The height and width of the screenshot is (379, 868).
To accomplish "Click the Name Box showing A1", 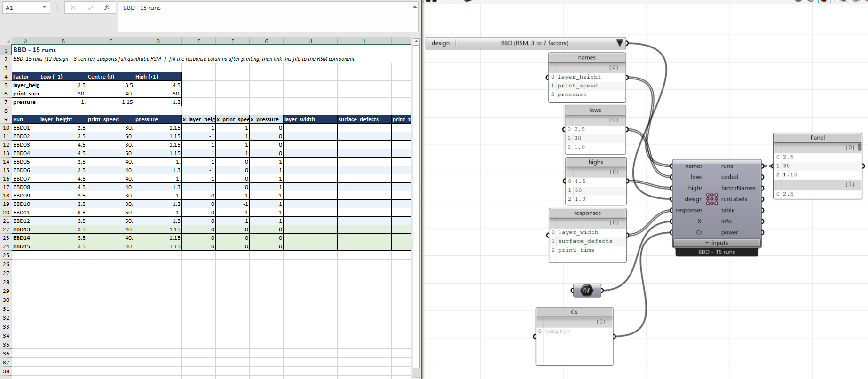I will pos(23,8).
